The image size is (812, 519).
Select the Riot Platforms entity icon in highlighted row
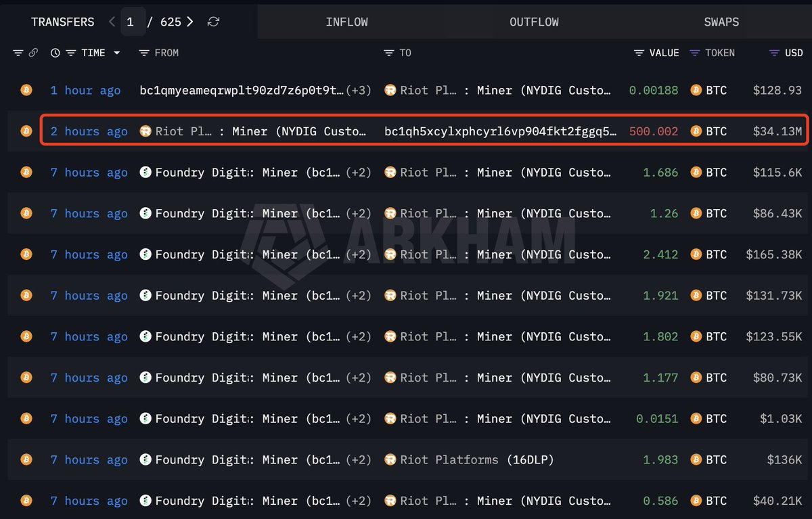pos(145,131)
